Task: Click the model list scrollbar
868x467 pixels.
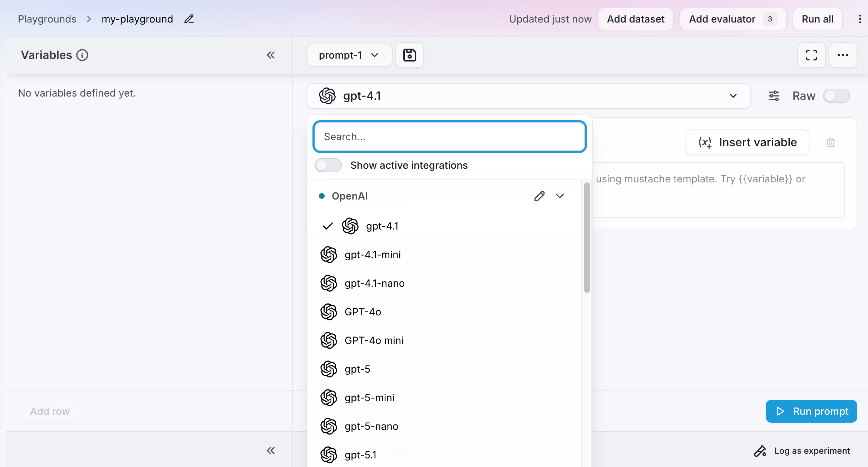Action: click(587, 237)
